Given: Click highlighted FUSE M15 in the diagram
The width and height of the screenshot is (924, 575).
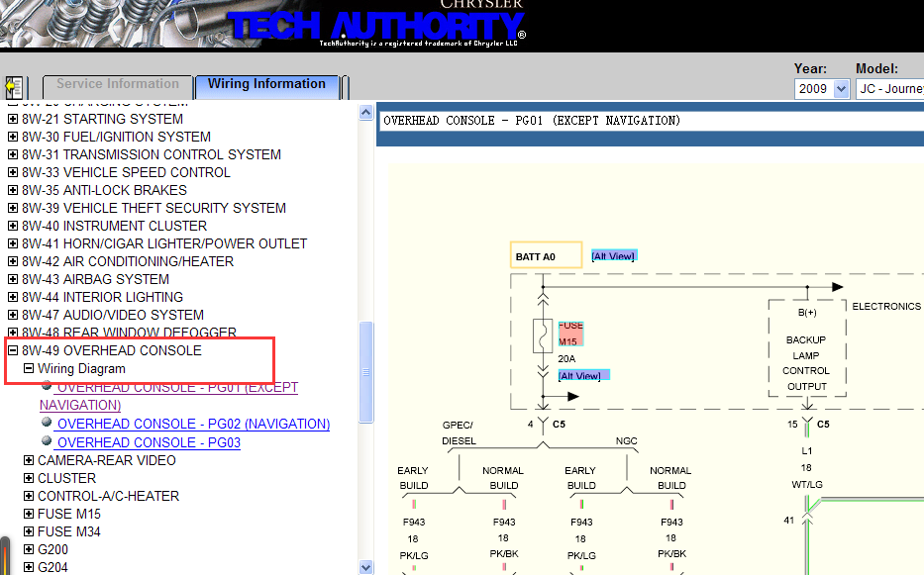Looking at the screenshot, I should click(x=570, y=334).
